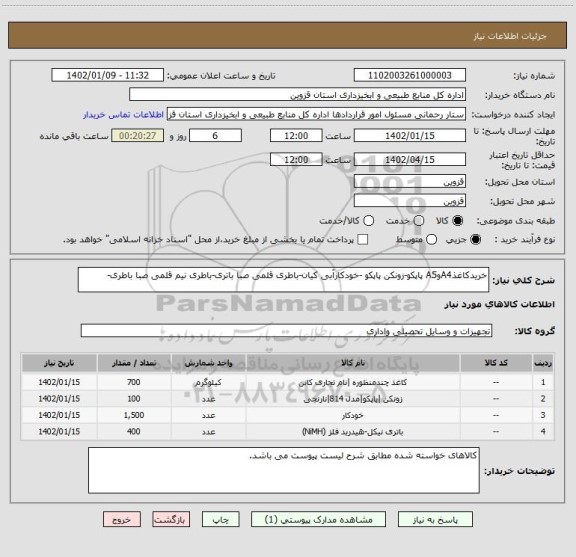576x557 pixels.
Task: Click the quantity cell 1,500
Action: click(134, 415)
